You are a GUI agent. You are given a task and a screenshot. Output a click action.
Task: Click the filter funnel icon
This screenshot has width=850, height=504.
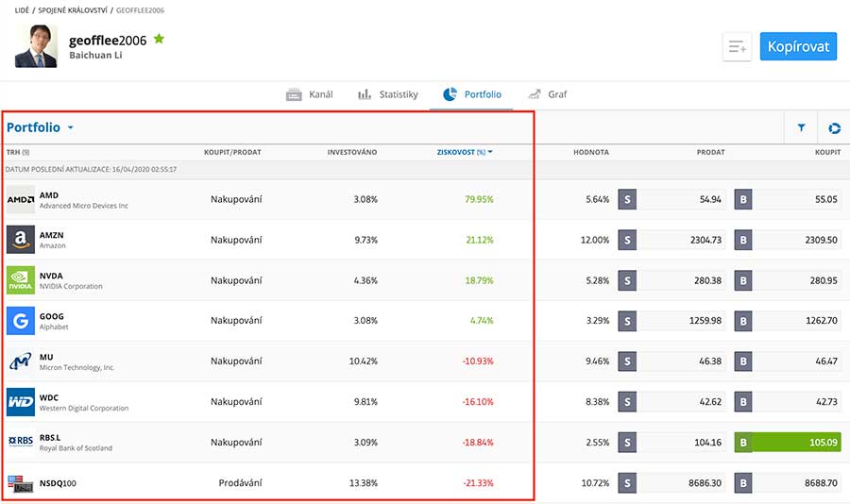coord(801,127)
